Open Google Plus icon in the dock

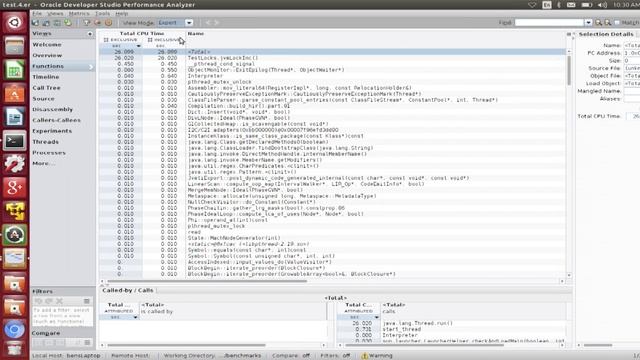click(14, 187)
